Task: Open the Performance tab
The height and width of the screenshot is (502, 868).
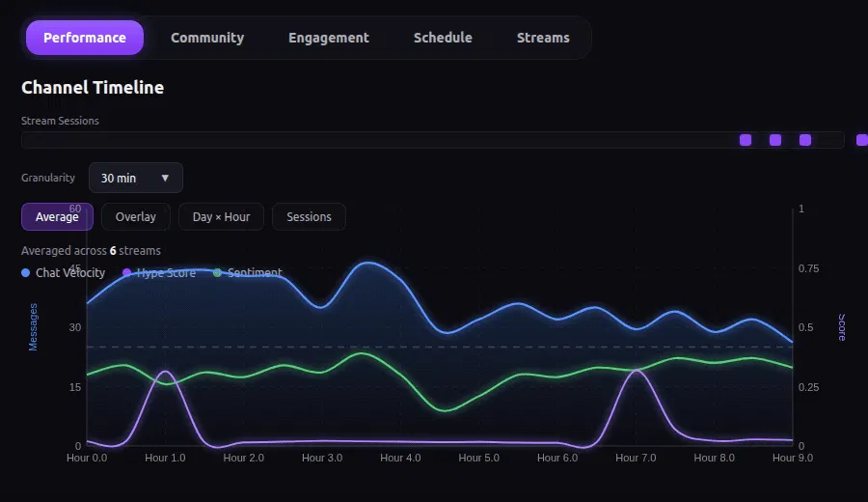Action: coord(85,38)
